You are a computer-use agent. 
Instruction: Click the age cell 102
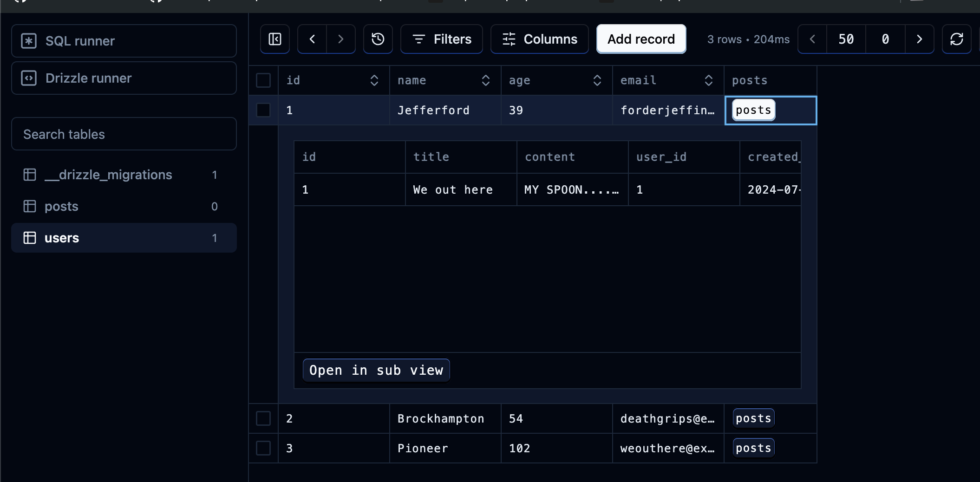[x=557, y=448]
